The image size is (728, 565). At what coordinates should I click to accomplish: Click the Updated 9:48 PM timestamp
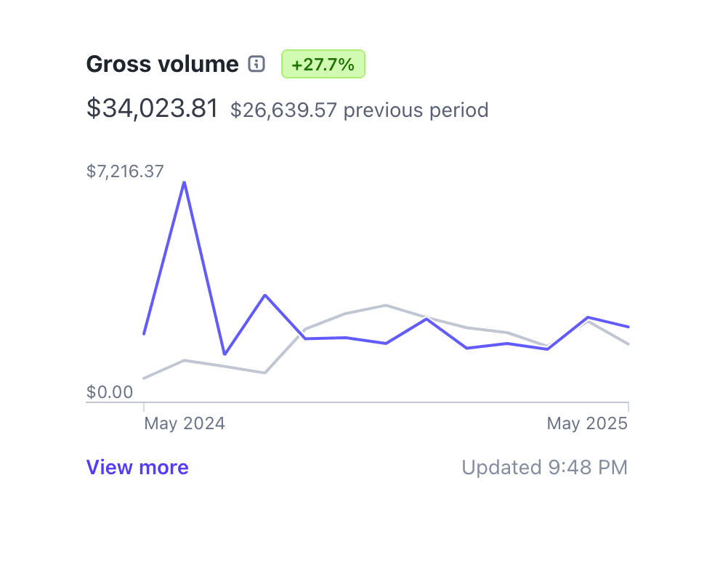coord(544,467)
